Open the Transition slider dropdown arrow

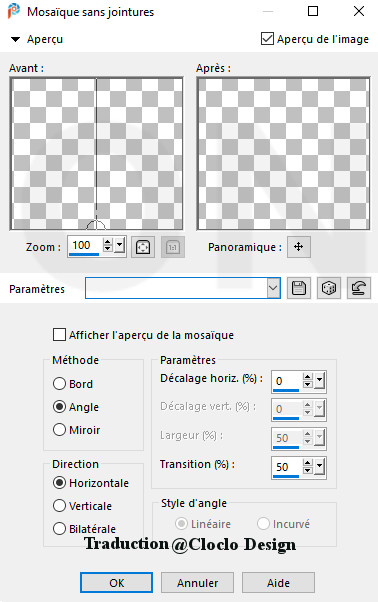[319, 466]
